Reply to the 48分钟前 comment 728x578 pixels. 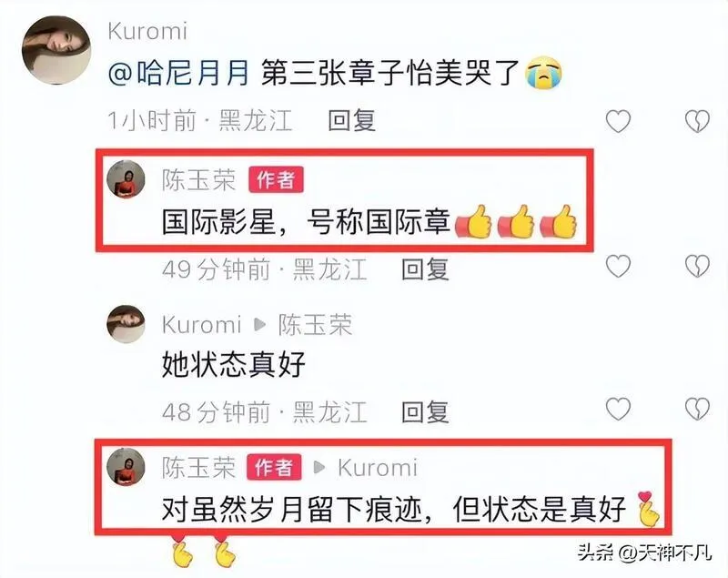(425, 411)
